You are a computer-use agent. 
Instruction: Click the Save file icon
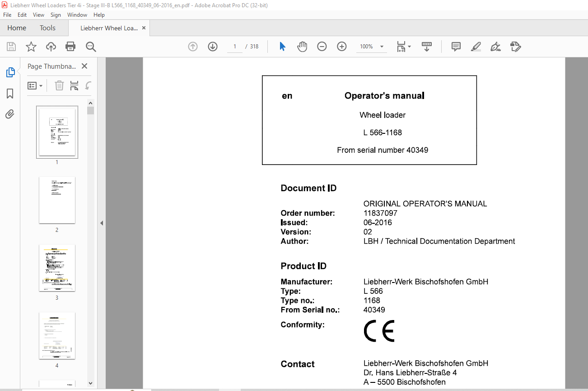(x=11, y=47)
